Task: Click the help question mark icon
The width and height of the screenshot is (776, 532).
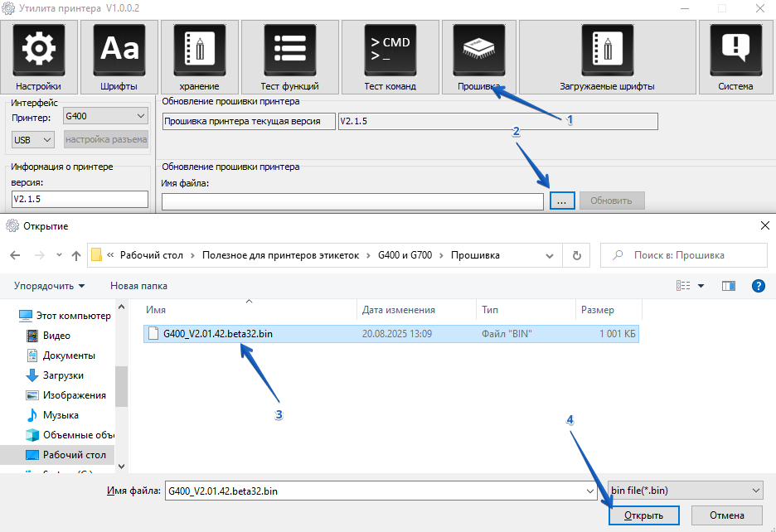Action: pyautogui.click(x=757, y=286)
